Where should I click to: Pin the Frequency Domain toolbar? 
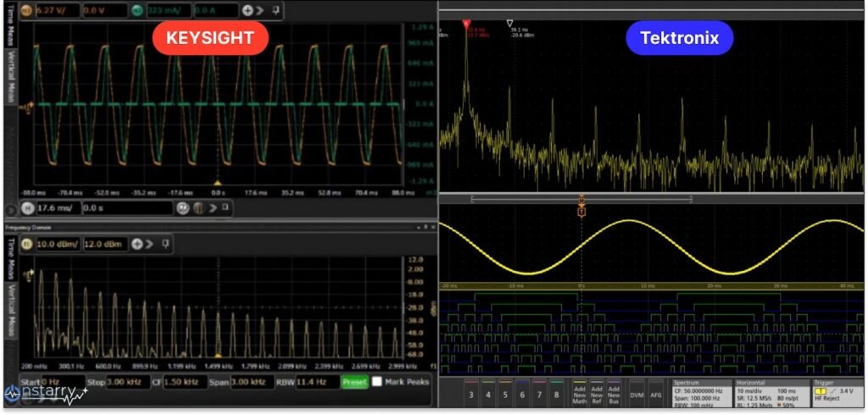pos(165,244)
